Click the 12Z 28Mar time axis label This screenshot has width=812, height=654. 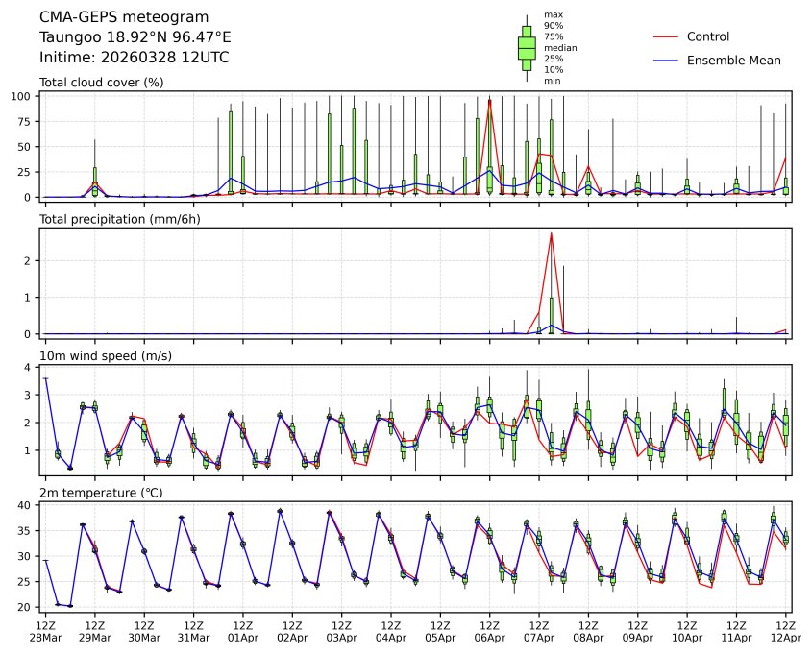tap(45, 631)
